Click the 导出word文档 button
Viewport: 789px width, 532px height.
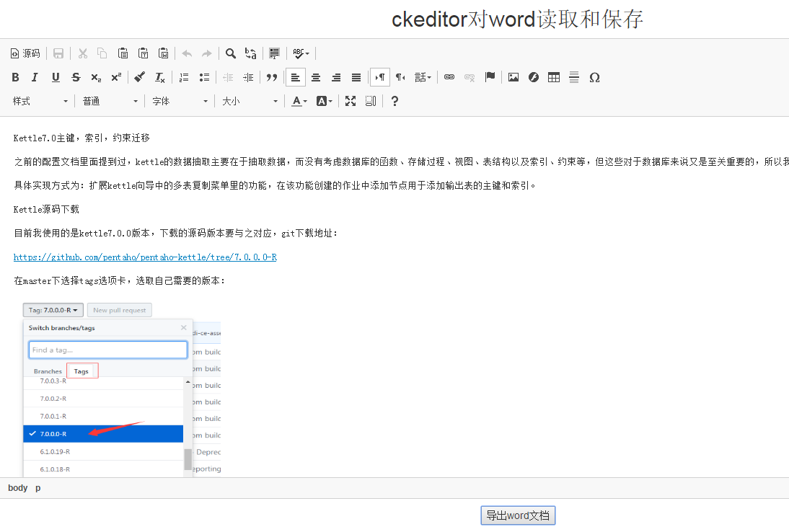(x=518, y=515)
